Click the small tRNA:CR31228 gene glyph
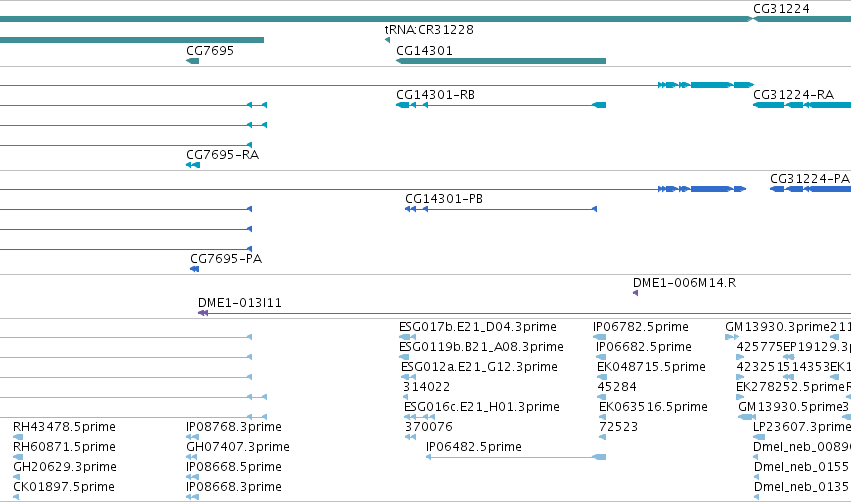This screenshot has height=502, width=851. pyautogui.click(x=388, y=40)
